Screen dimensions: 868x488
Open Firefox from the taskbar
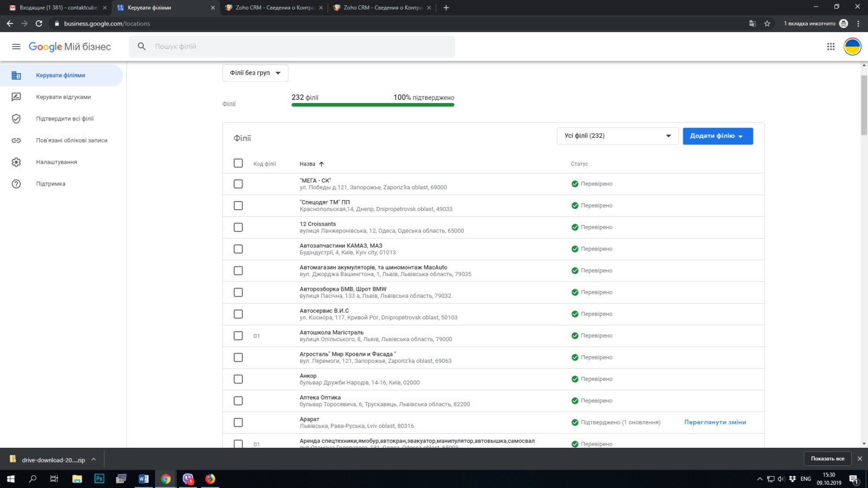click(210, 479)
